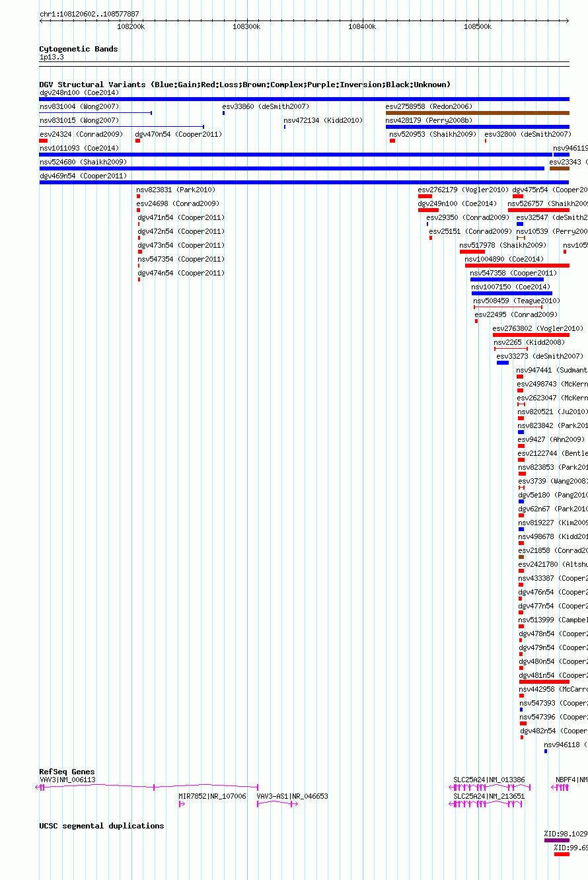Viewport: 588px width, 880px height.
Task: Select variant esv22495 (Conrad2009) label
Action: click(x=516, y=314)
